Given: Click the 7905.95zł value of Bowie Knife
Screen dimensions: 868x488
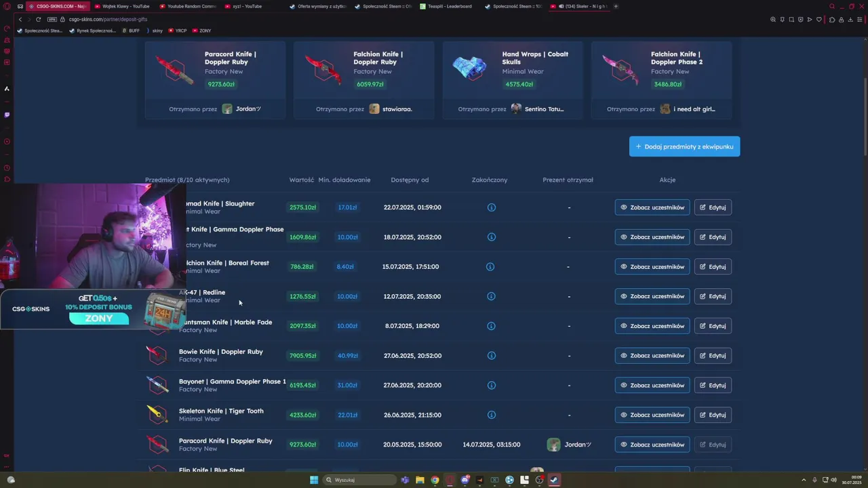Looking at the screenshot, I should (302, 356).
